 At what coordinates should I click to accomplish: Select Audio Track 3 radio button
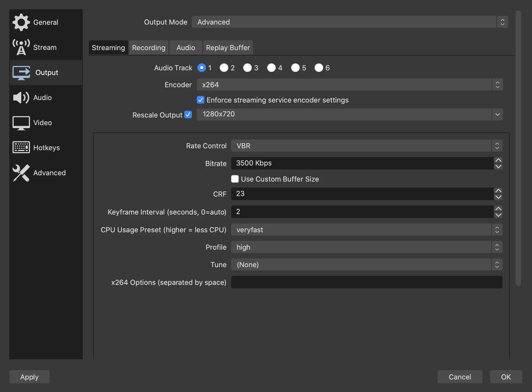(247, 68)
